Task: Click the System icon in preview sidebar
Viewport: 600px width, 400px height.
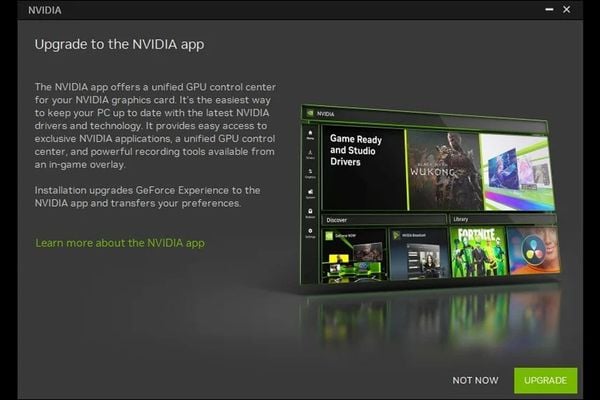Action: (310, 194)
